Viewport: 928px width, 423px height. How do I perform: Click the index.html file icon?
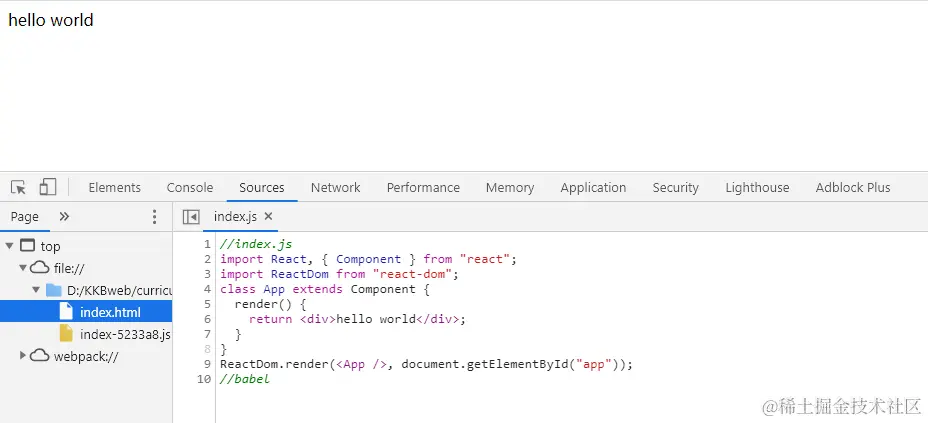pos(66,312)
